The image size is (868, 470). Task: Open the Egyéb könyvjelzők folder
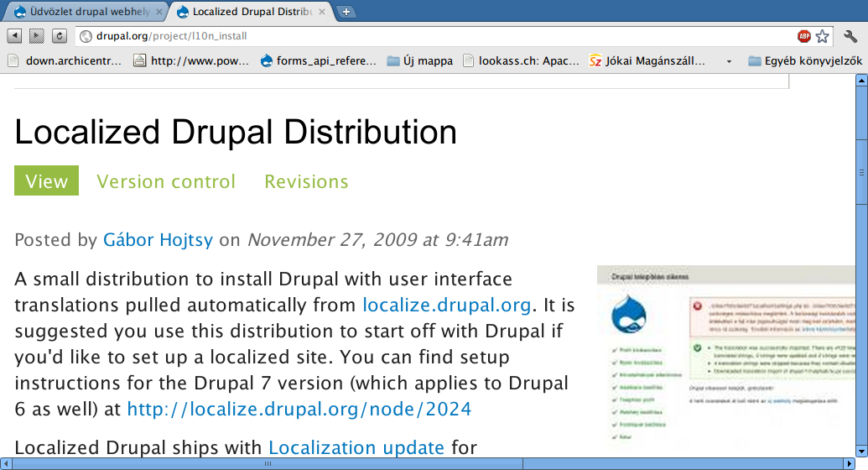click(x=805, y=61)
